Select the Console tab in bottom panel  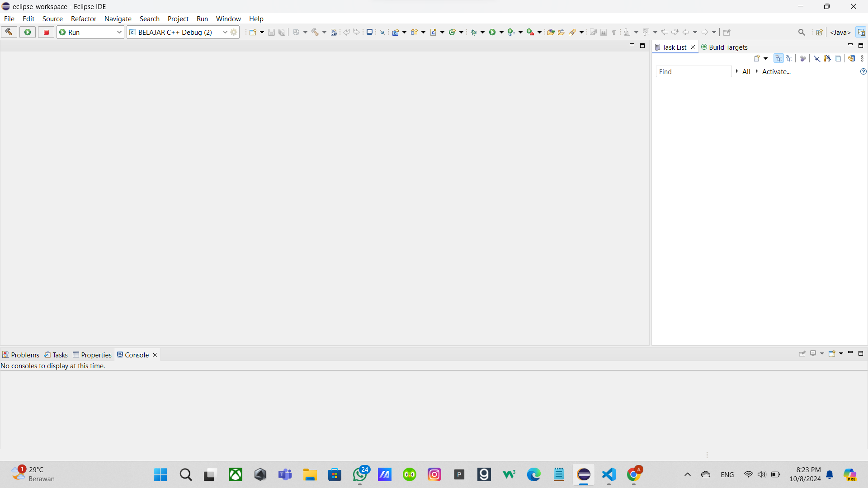[x=137, y=355]
